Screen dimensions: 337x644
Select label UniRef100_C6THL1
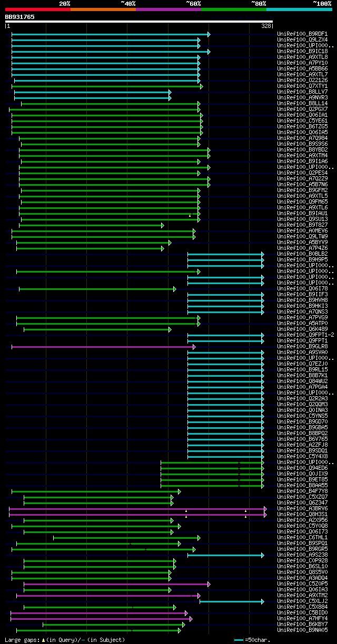[x=302, y=538]
